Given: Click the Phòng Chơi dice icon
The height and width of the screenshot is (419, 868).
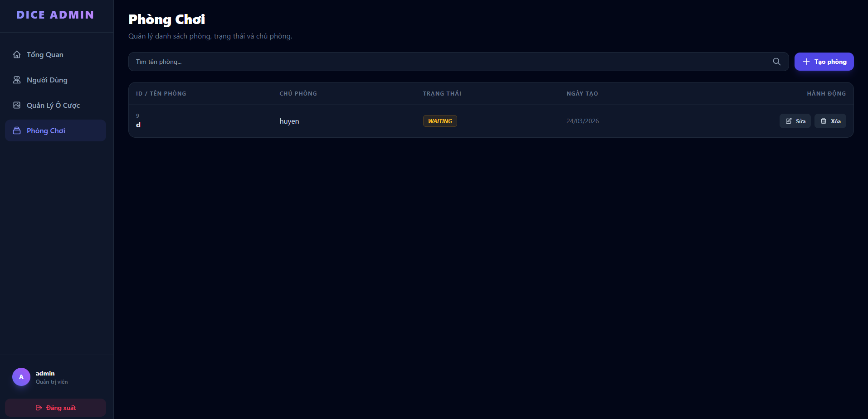Looking at the screenshot, I should 17,130.
